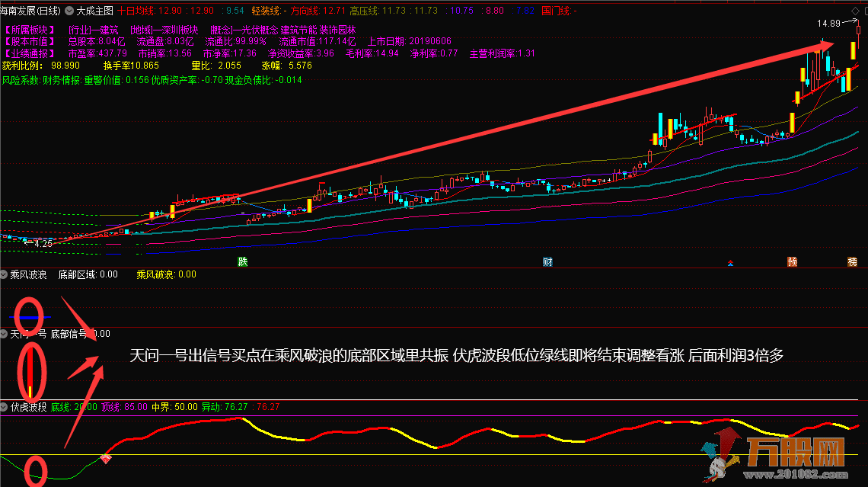Click 换手率10.865 value
This screenshot has width=868, height=487.
131,66
